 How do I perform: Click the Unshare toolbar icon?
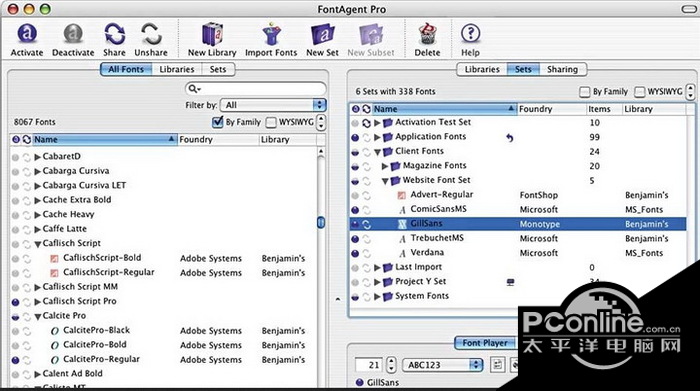click(x=151, y=35)
